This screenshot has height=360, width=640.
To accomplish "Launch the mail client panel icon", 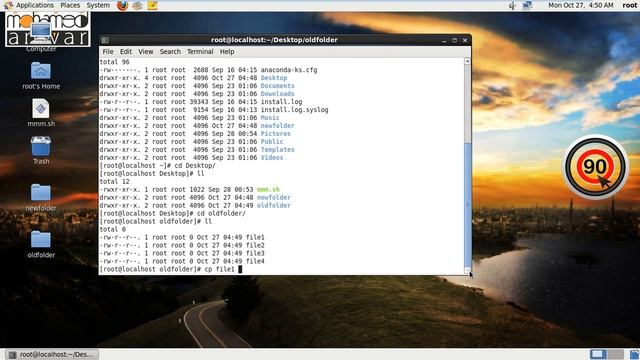I will point(138,5).
